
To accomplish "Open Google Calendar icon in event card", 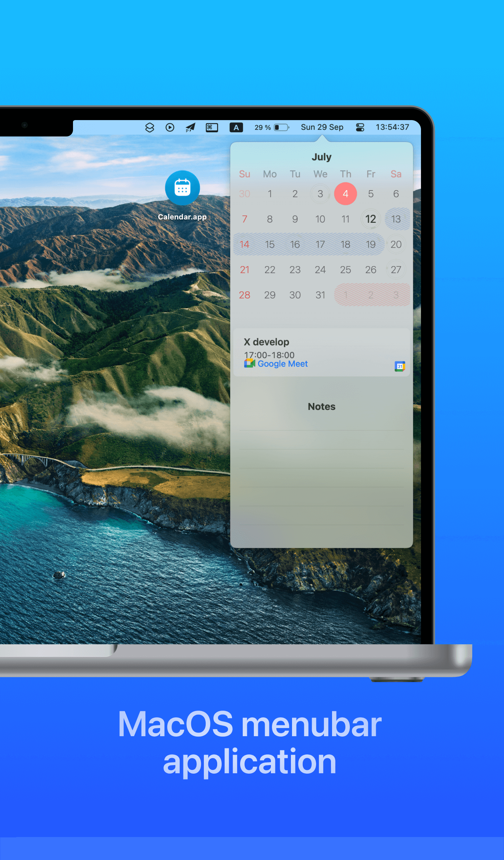I will pos(399,366).
